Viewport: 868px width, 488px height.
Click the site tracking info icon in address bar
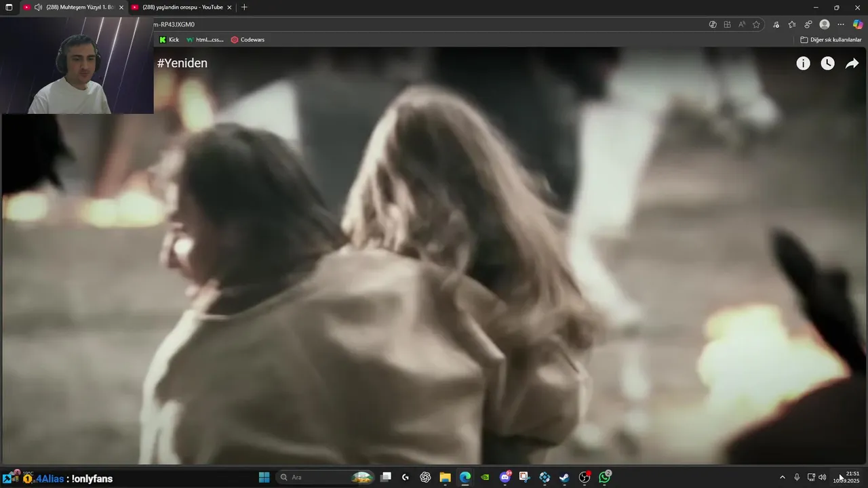click(713, 24)
